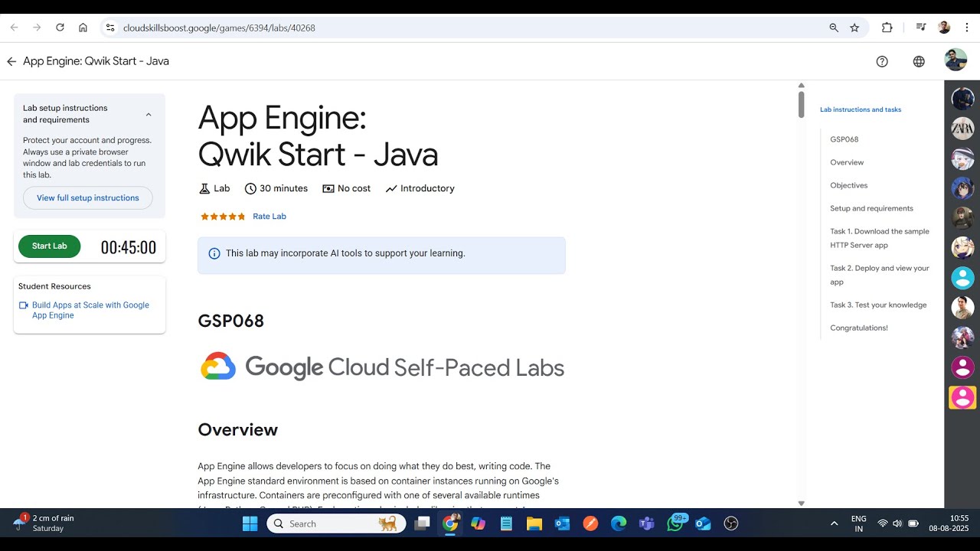Click the 00:45:00 lab timer

[129, 247]
